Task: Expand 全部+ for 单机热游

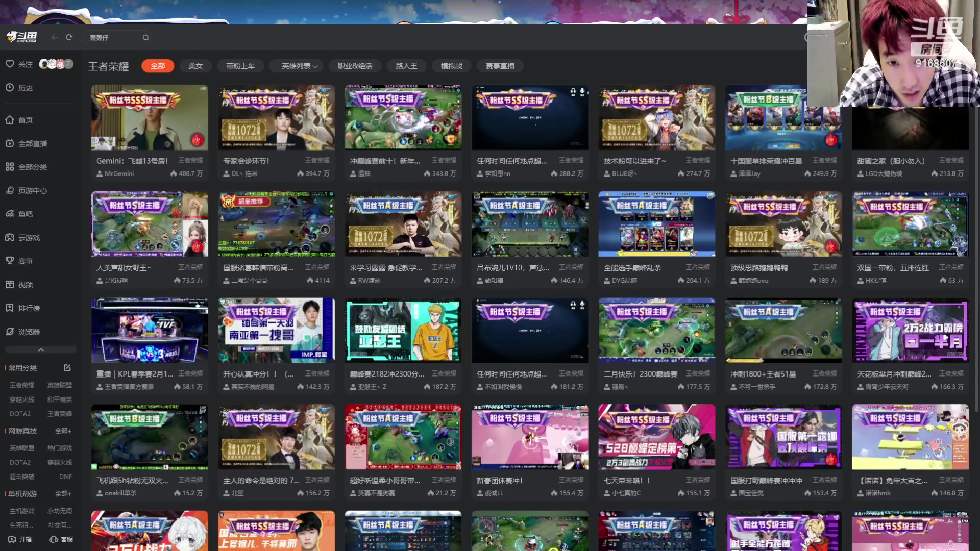Action: point(63,493)
